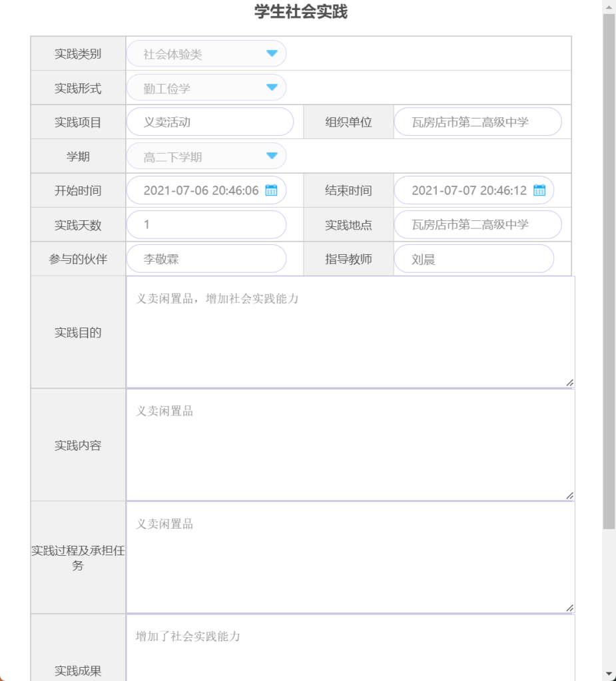
Task: Expand the 实践类别 dropdown
Action: (x=272, y=54)
